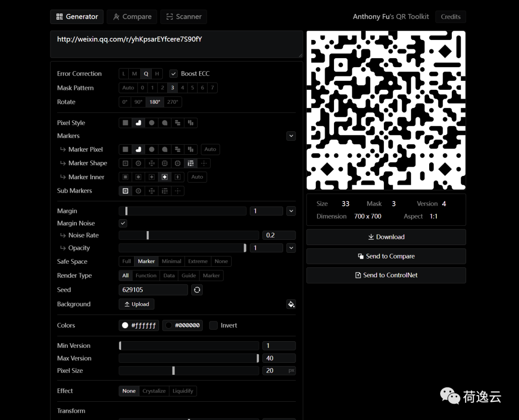Click the seed input field

pyautogui.click(x=153, y=290)
